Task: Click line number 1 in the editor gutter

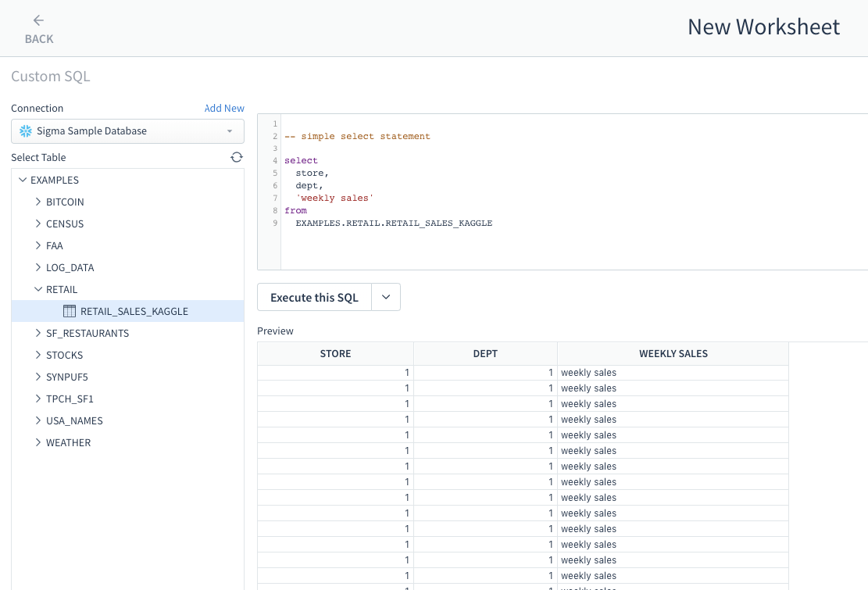Action: pos(275,124)
